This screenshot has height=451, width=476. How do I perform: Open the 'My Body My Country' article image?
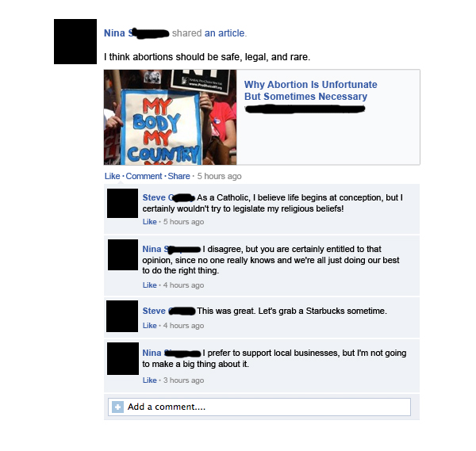[170, 117]
